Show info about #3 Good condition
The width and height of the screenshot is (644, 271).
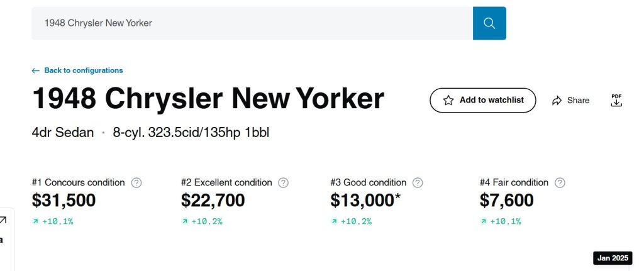pyautogui.click(x=418, y=183)
